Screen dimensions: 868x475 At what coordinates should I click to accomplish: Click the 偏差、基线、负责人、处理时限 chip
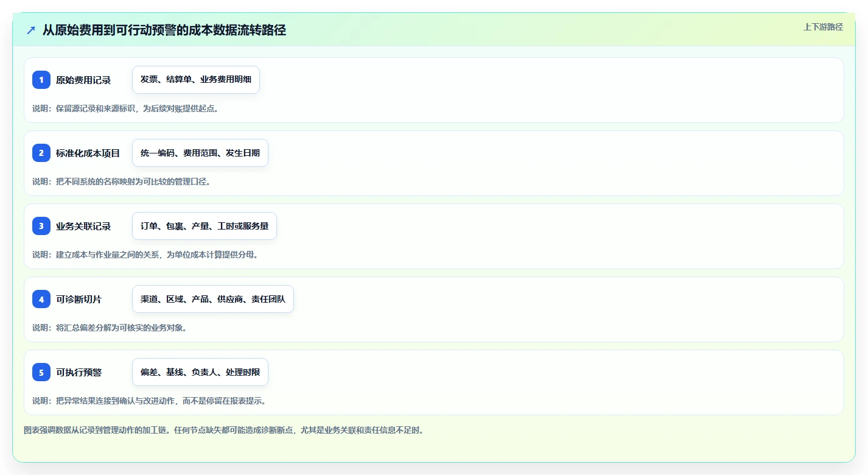click(200, 372)
